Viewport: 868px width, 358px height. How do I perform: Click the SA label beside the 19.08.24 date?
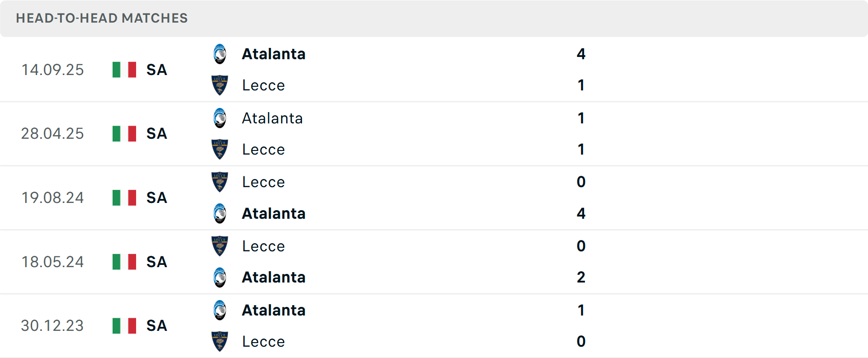tap(156, 198)
